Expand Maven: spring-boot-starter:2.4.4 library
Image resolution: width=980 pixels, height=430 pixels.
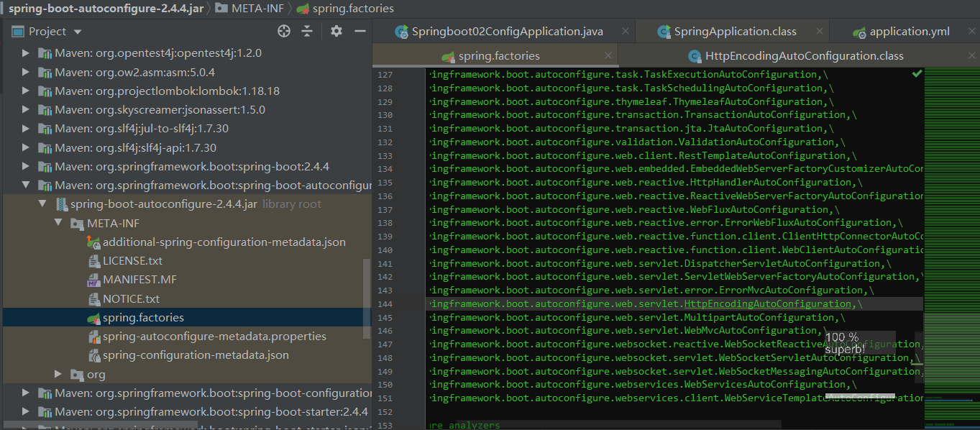(x=27, y=412)
